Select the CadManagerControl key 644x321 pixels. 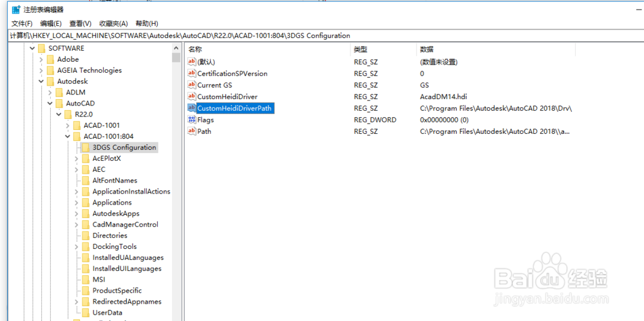tap(126, 225)
